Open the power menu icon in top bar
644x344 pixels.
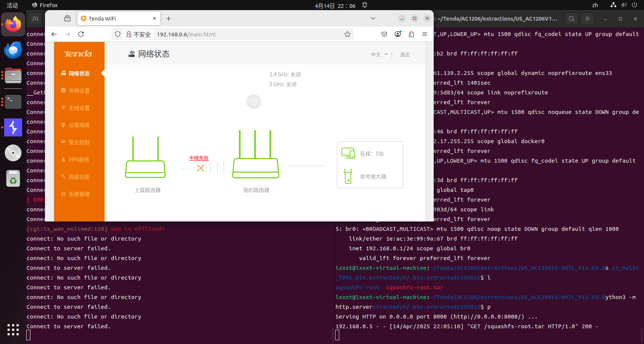click(634, 5)
